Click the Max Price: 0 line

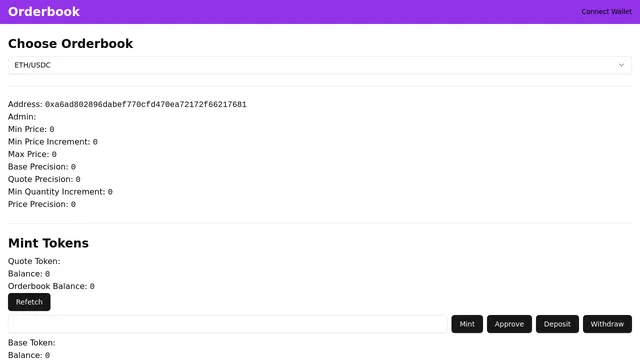click(x=32, y=154)
